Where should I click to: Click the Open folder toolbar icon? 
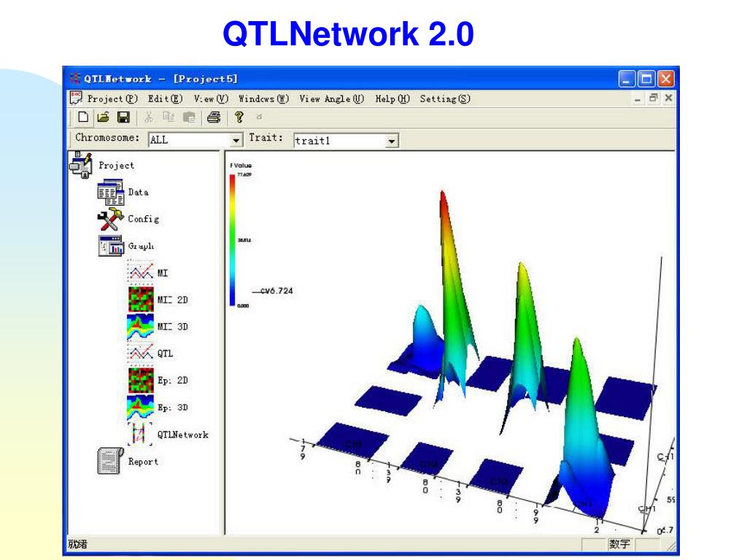103,117
